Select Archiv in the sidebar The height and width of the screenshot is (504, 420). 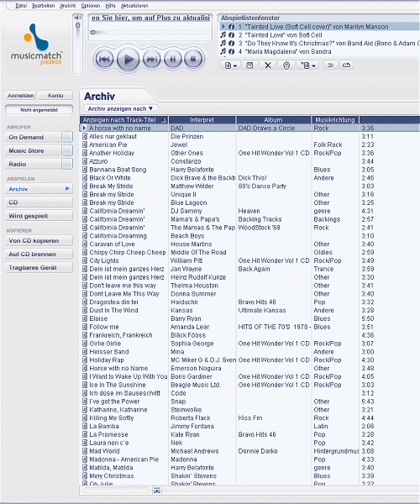[39, 189]
